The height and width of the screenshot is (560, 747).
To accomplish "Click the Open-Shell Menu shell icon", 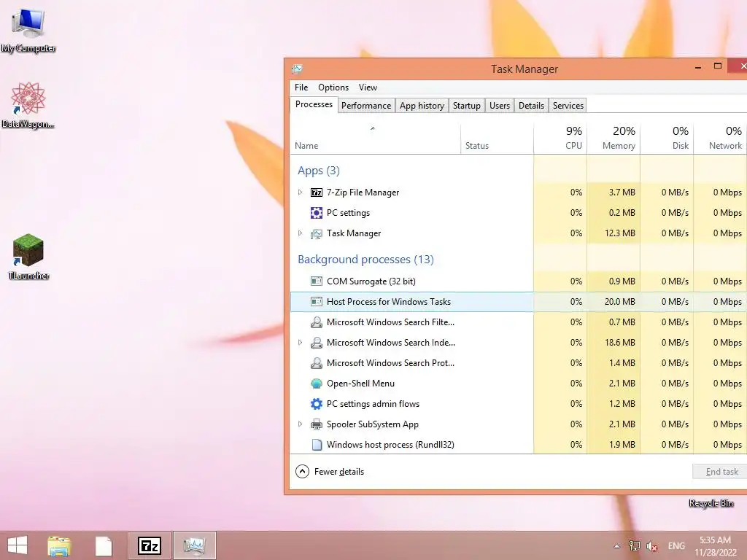I will pos(317,384).
